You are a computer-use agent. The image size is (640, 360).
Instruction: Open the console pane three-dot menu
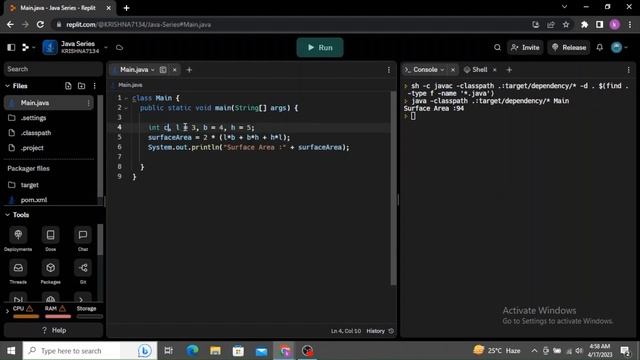pyautogui.click(x=629, y=70)
